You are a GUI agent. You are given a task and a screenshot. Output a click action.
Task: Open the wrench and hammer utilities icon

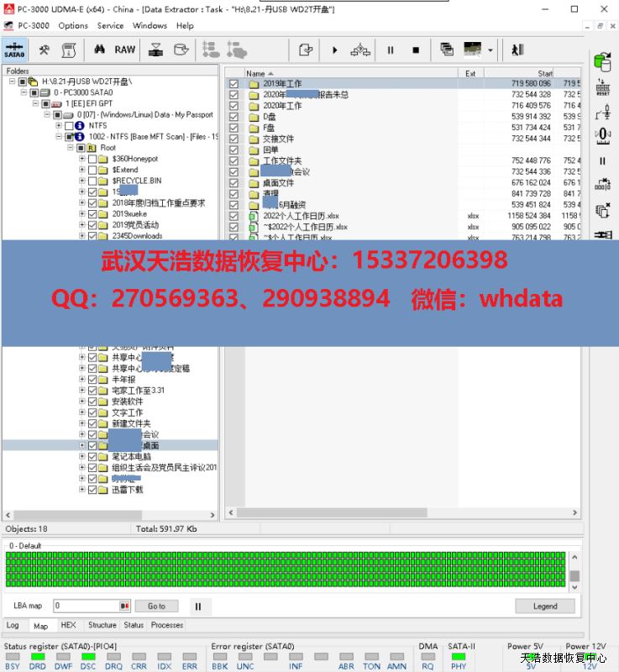[45, 50]
